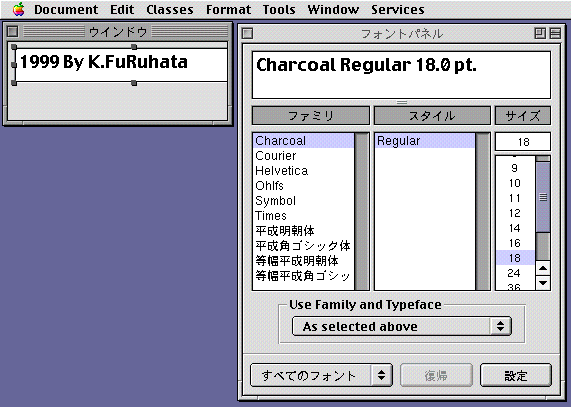
Task: Select the Charcoal font family
Action: click(303, 141)
